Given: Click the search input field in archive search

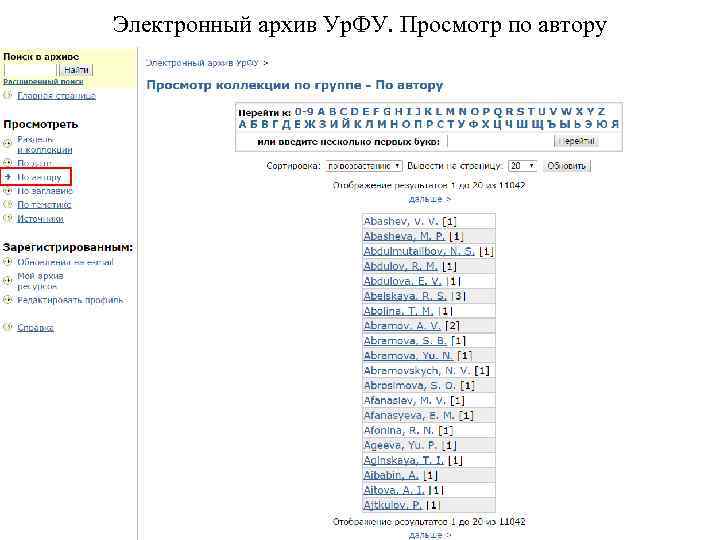Looking at the screenshot, I should coord(30,70).
